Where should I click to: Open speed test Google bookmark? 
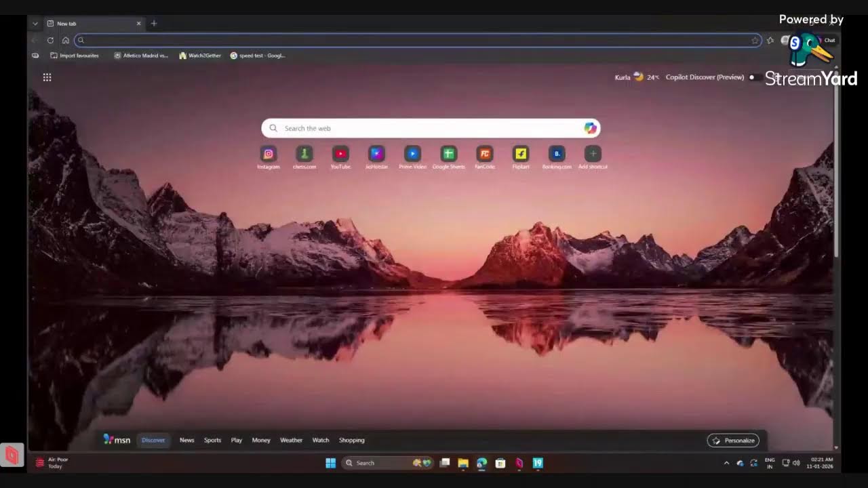click(x=258, y=56)
